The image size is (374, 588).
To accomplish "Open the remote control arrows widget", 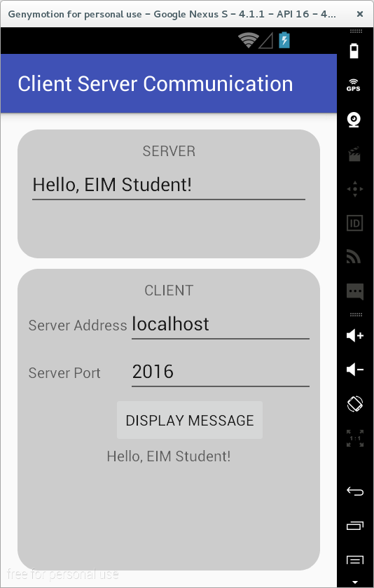I will 354,188.
